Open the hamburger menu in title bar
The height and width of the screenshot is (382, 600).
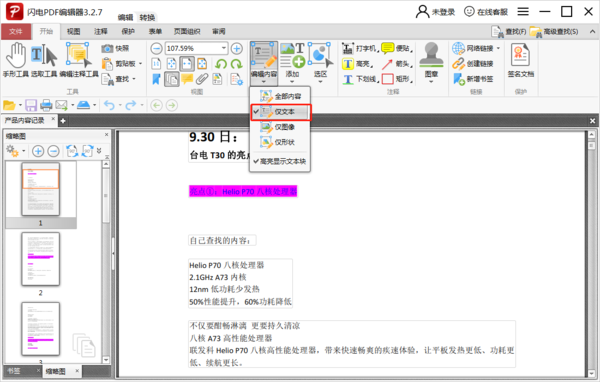[523, 11]
